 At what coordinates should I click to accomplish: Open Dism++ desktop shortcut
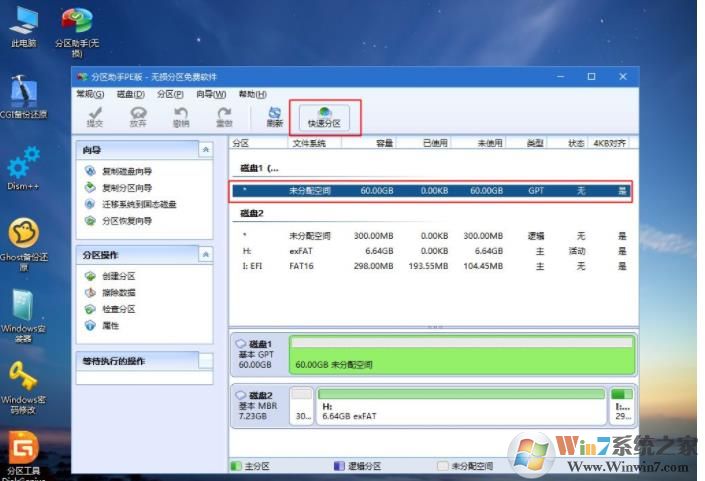pyautogui.click(x=23, y=170)
